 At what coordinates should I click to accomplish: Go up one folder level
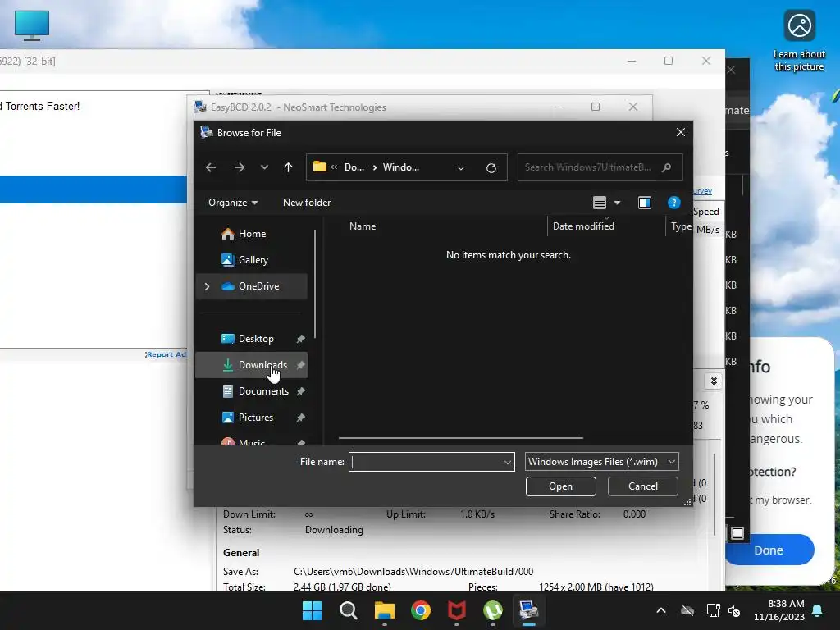coord(288,167)
